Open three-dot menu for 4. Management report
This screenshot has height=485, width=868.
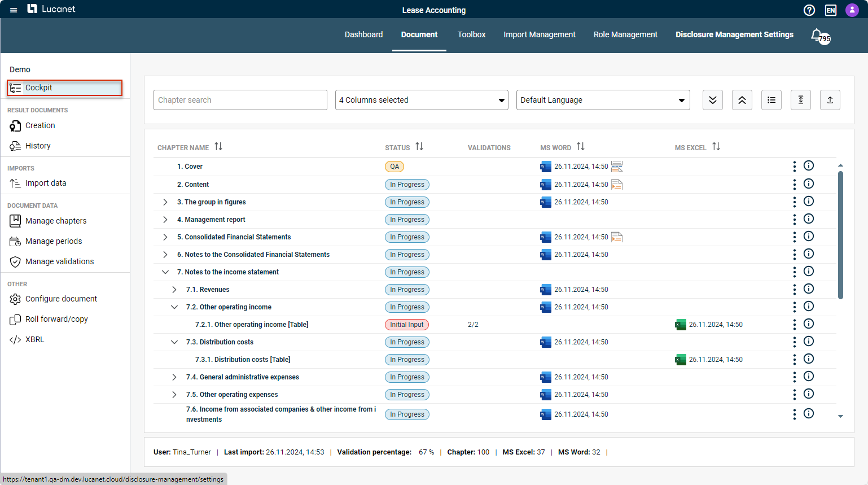[794, 219]
